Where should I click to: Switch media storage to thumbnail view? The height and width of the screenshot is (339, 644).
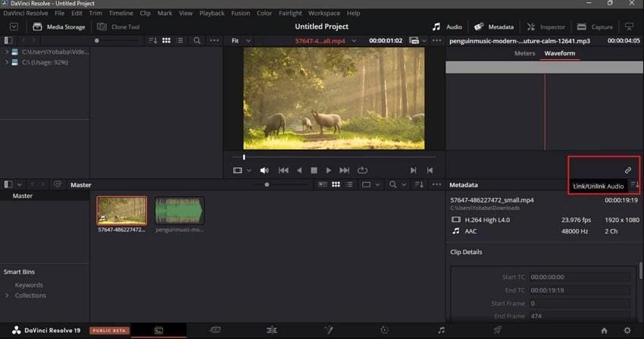point(167,41)
